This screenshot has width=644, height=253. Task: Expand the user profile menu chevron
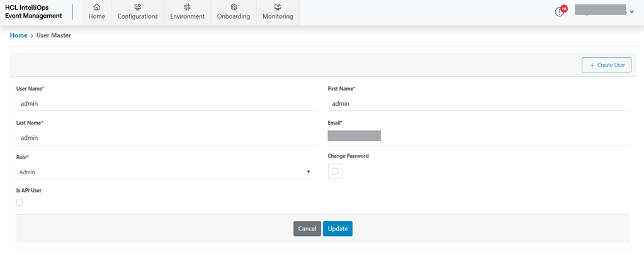click(x=631, y=12)
